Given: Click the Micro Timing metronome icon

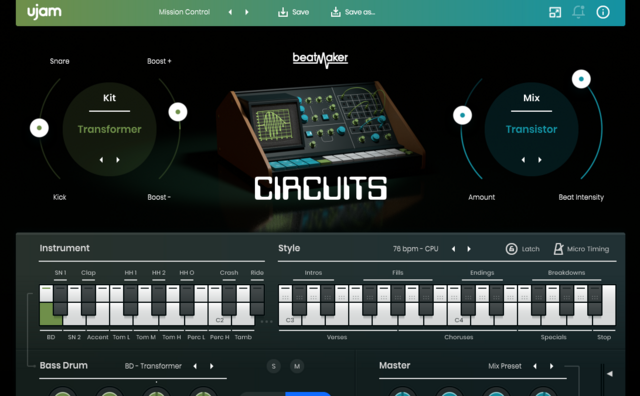Looking at the screenshot, I should point(558,249).
